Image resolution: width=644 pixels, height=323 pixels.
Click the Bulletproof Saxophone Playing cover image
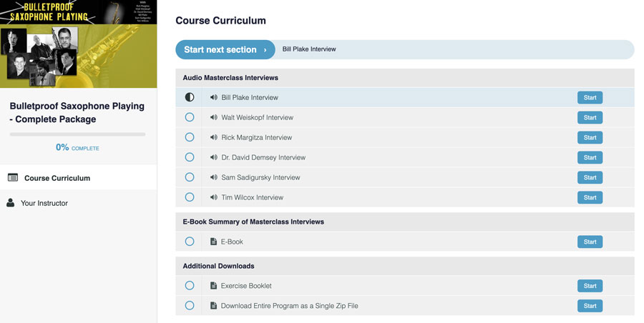tap(79, 44)
